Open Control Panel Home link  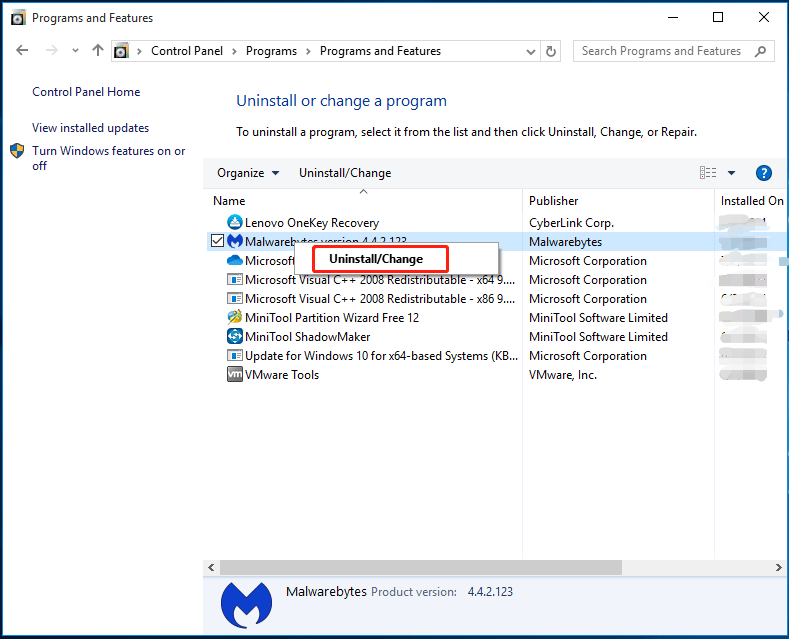click(86, 92)
